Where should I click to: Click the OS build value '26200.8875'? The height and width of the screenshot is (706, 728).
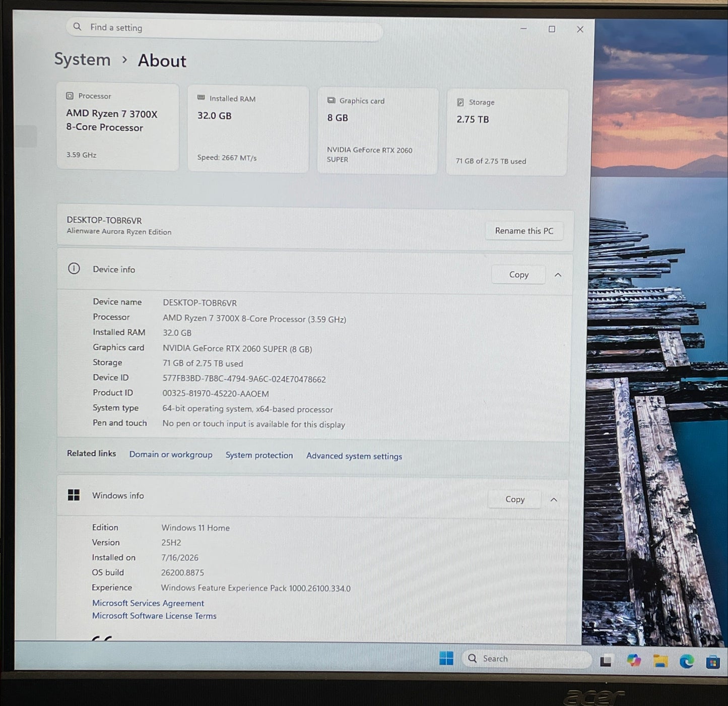click(x=182, y=573)
